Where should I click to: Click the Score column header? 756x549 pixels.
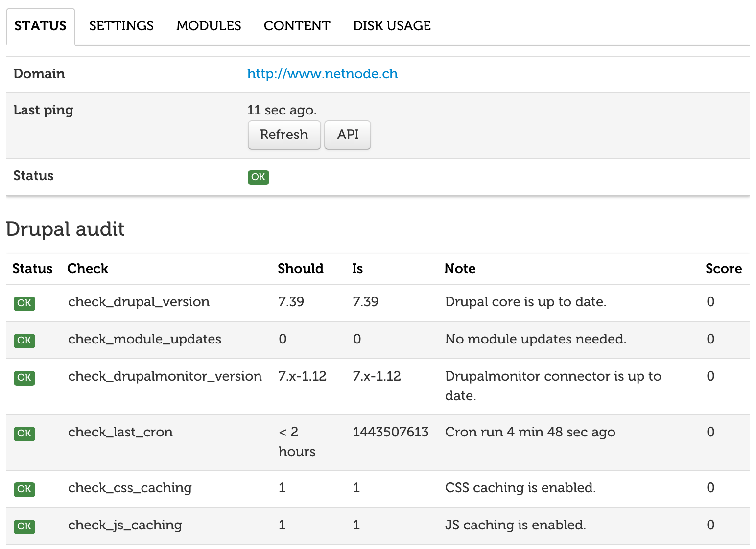tap(724, 268)
